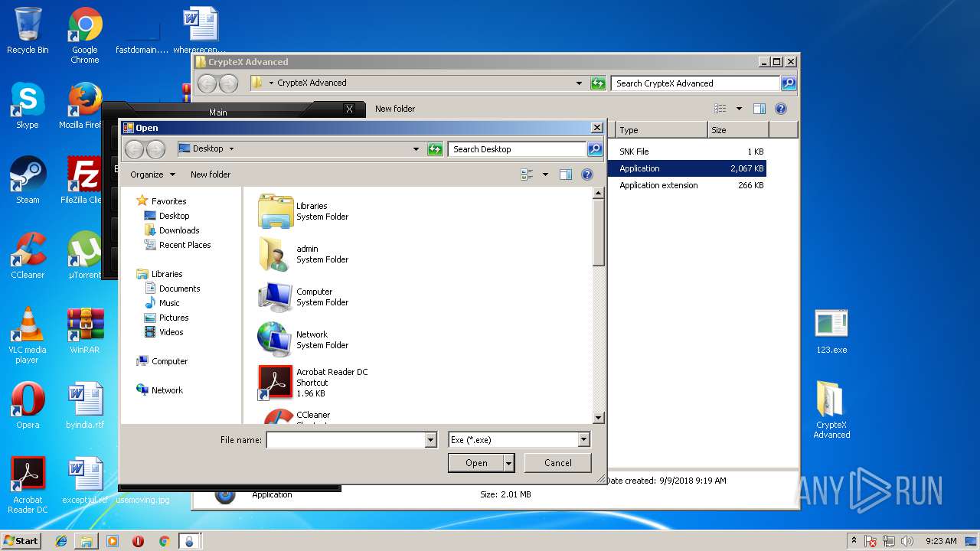
Task: Select the CrypteX Advanced desktop folder
Action: [831, 410]
